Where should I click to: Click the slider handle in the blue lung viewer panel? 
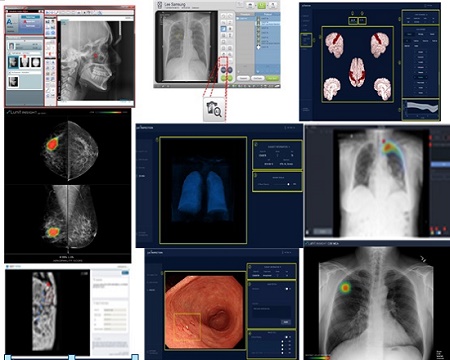pos(288,184)
